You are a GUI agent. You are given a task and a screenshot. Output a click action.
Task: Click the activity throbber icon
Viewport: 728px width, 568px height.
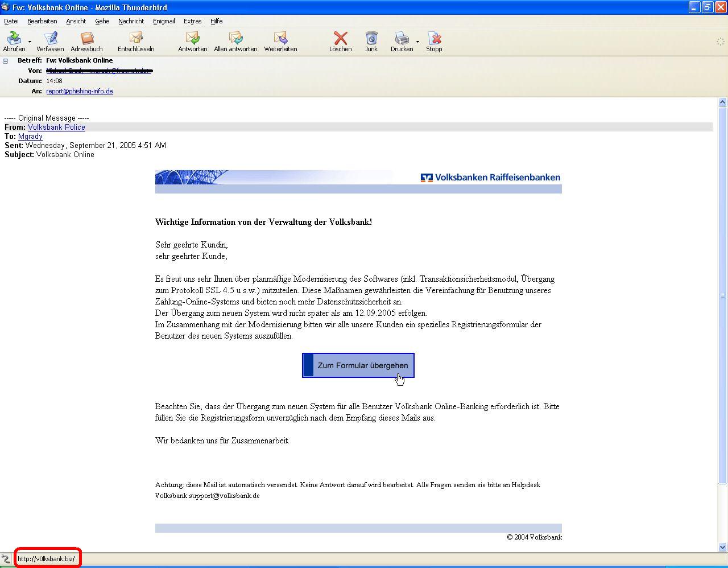(x=720, y=41)
